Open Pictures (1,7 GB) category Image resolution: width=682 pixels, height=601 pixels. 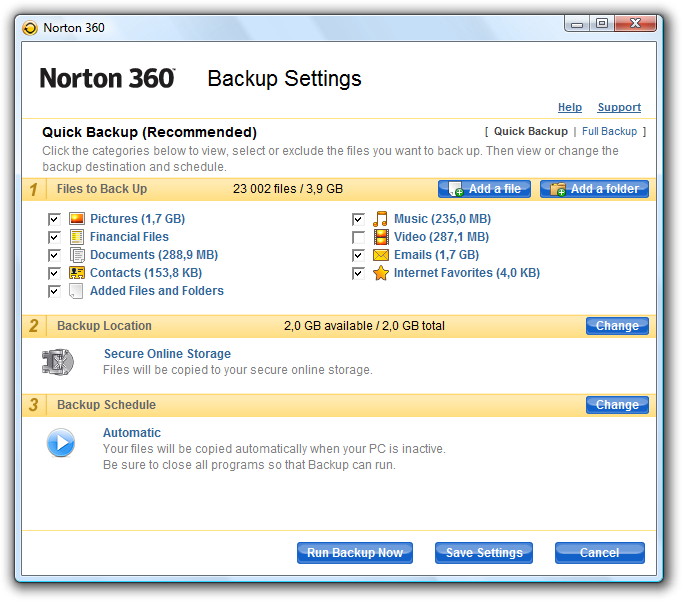(137, 219)
